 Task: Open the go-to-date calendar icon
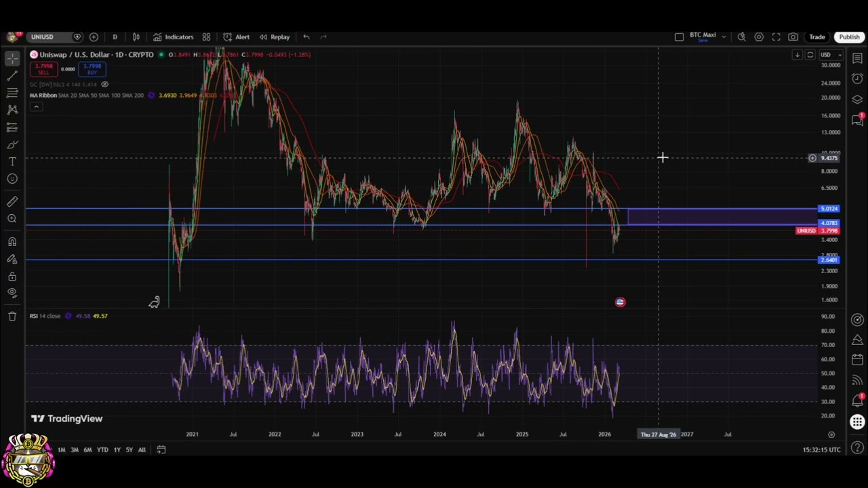pyautogui.click(x=161, y=449)
